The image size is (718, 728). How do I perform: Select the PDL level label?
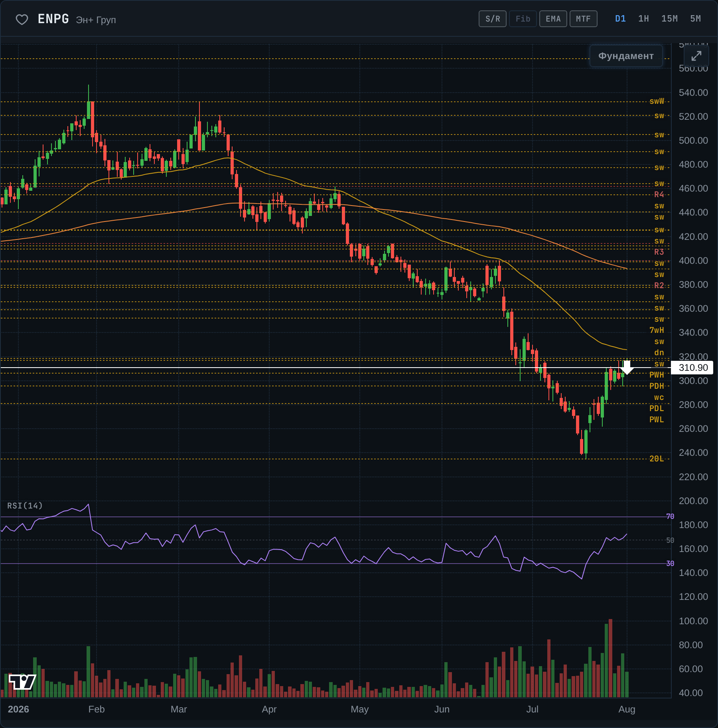(657, 408)
